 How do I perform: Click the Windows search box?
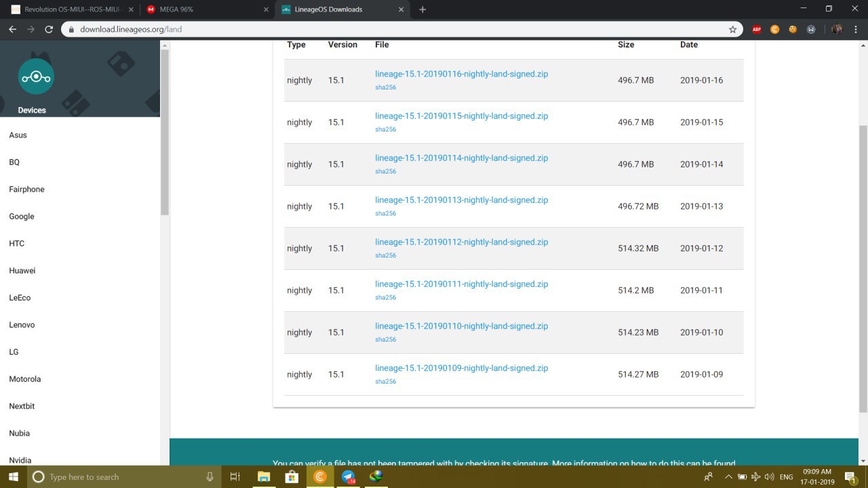(123, 476)
